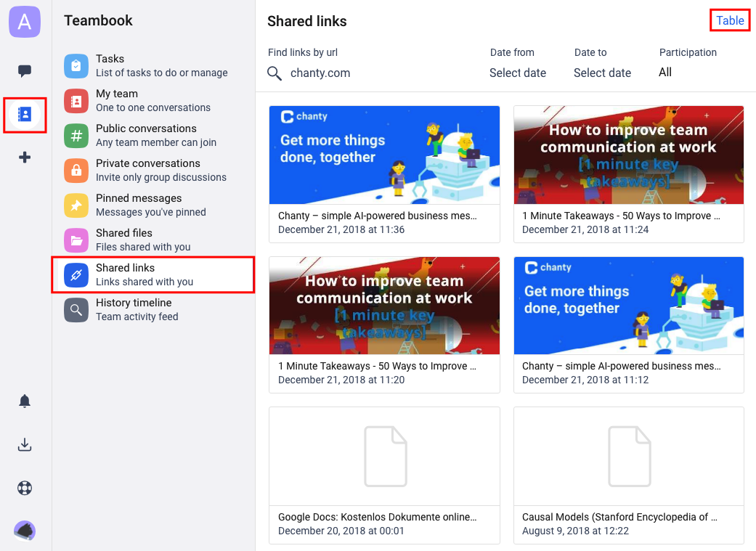Screen dimensions: 756x551
Task: Click 1 Minute Takeaways title dated 11:20
Action: pyautogui.click(x=377, y=367)
